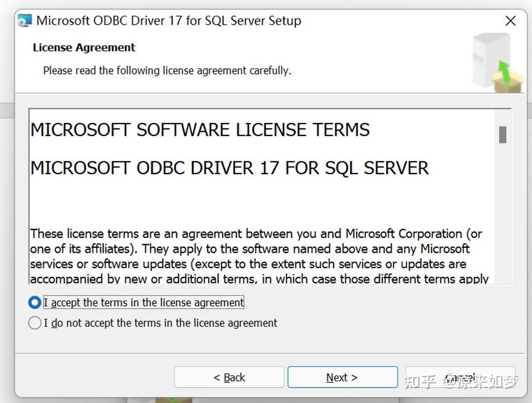Select do not accept license terms
The width and height of the screenshot is (532, 403).
point(35,322)
